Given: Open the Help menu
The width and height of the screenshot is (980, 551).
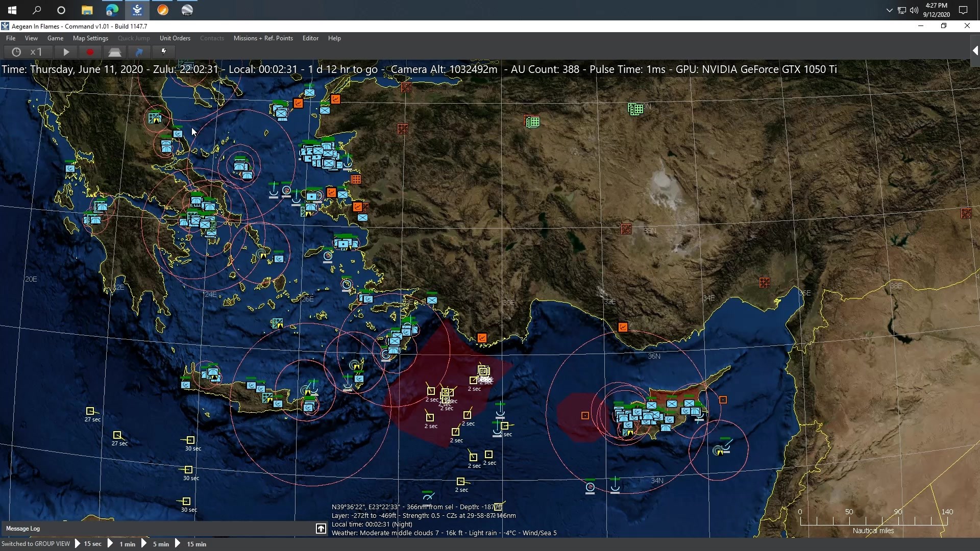Looking at the screenshot, I should tap(334, 38).
